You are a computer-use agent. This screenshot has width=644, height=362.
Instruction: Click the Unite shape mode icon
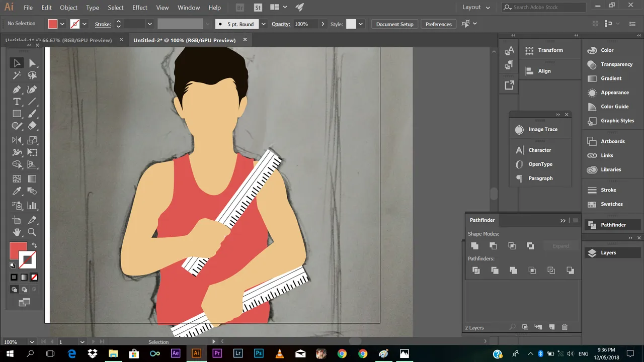474,246
